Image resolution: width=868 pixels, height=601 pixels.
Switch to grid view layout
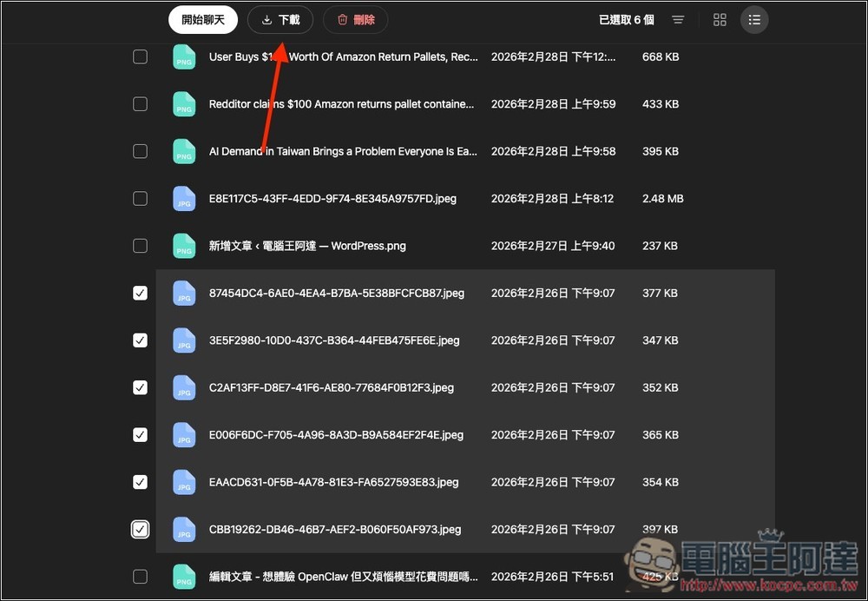click(720, 19)
